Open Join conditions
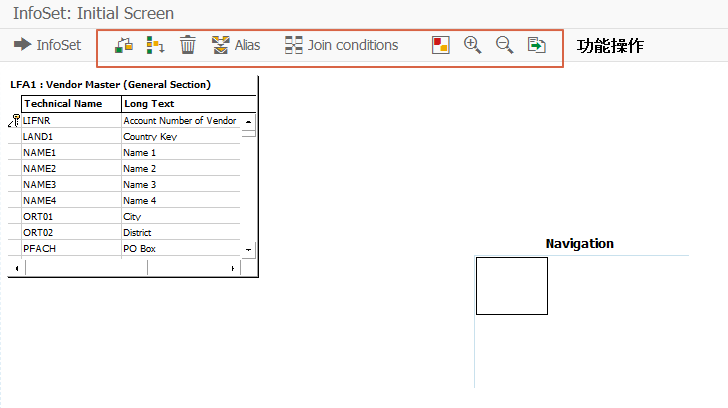Screen dimensions: 728x408 tap(341, 45)
